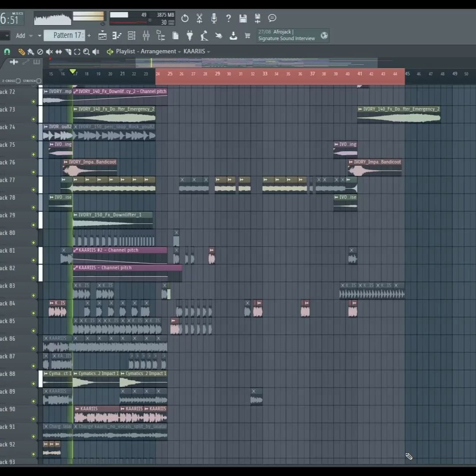This screenshot has width=476, height=476.
Task: Open the plugin picker plug icon
Action: (x=190, y=36)
